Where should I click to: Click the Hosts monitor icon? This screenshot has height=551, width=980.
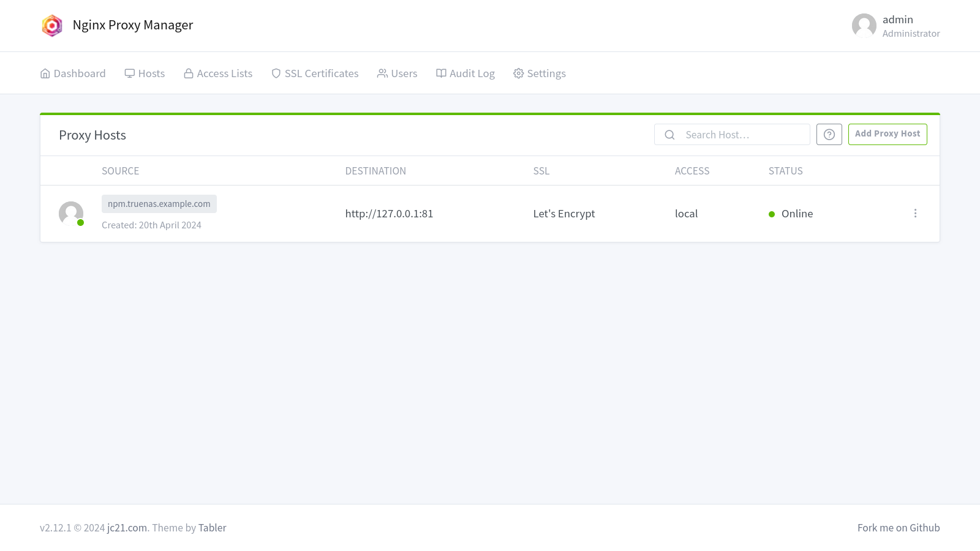(x=129, y=73)
